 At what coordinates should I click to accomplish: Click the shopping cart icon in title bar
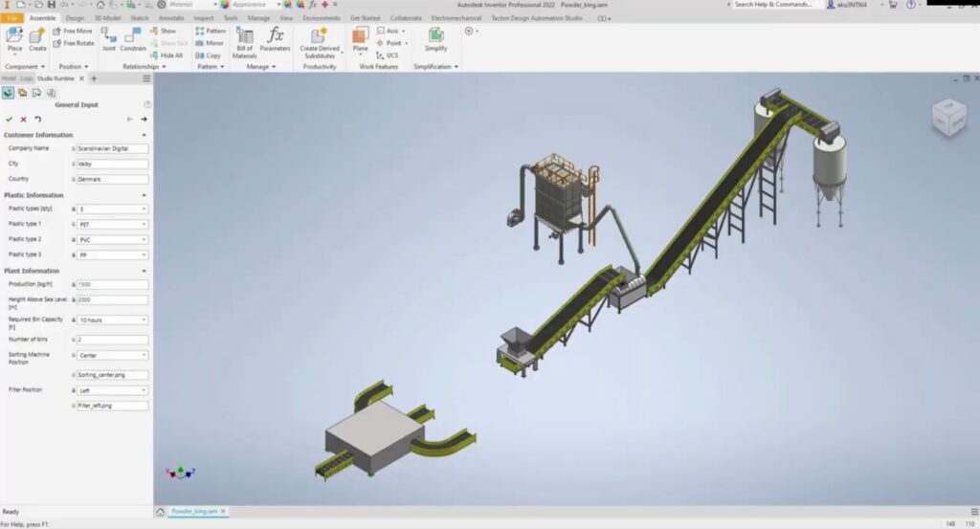(x=893, y=5)
